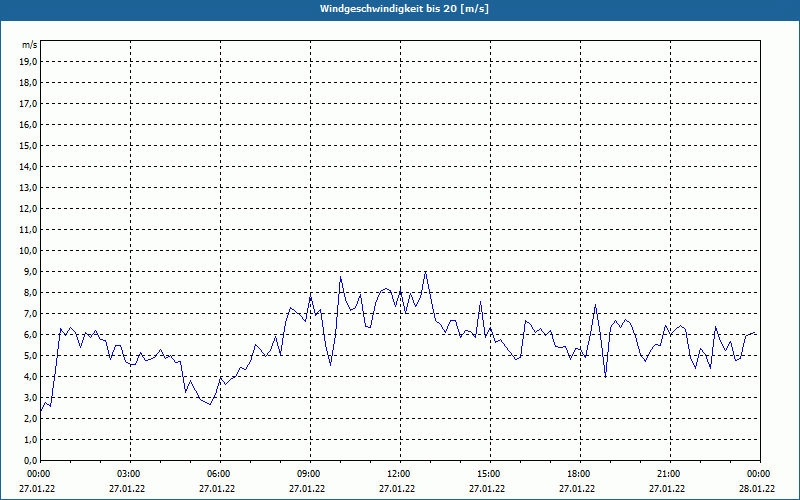Click the y-axis value '5,0'
This screenshot has height=500, width=800.
pos(31,356)
